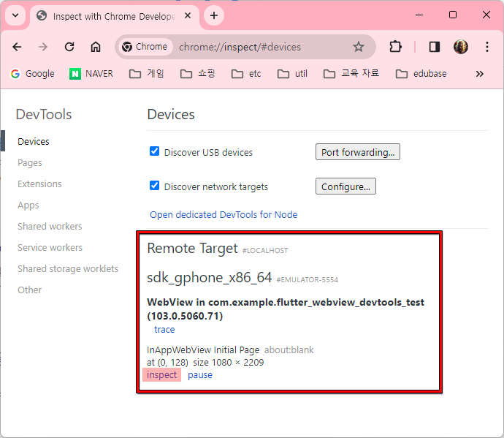Viewport: 504px width, 438px height.
Task: Select Apps in DevTools sidebar
Action: pyautogui.click(x=28, y=205)
